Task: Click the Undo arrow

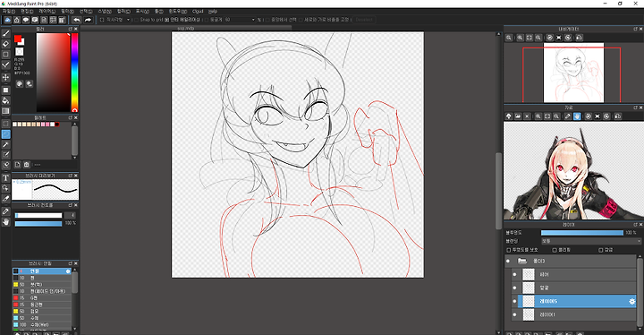Action: 77,20
